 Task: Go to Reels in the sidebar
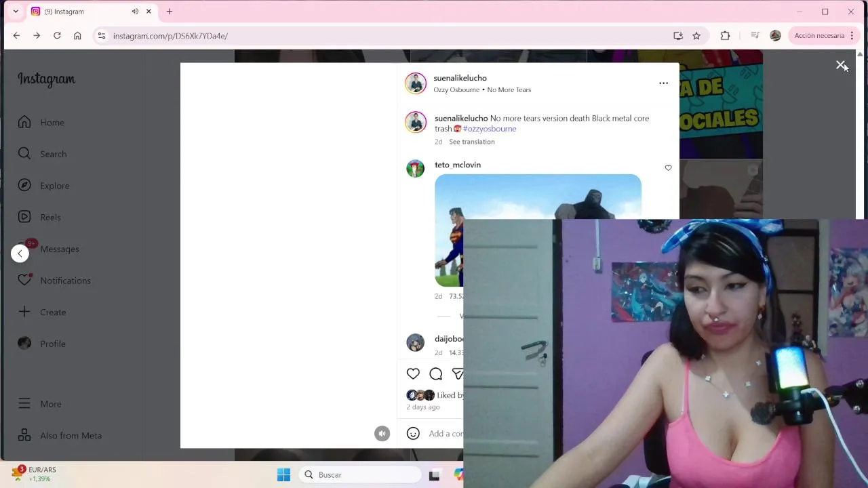pos(39,217)
